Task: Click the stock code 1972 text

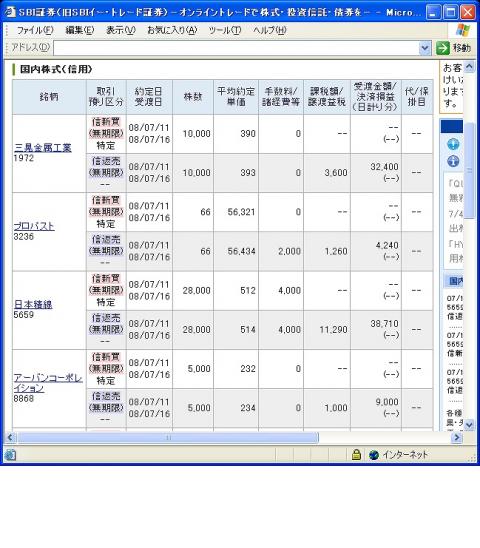Action: point(24,158)
